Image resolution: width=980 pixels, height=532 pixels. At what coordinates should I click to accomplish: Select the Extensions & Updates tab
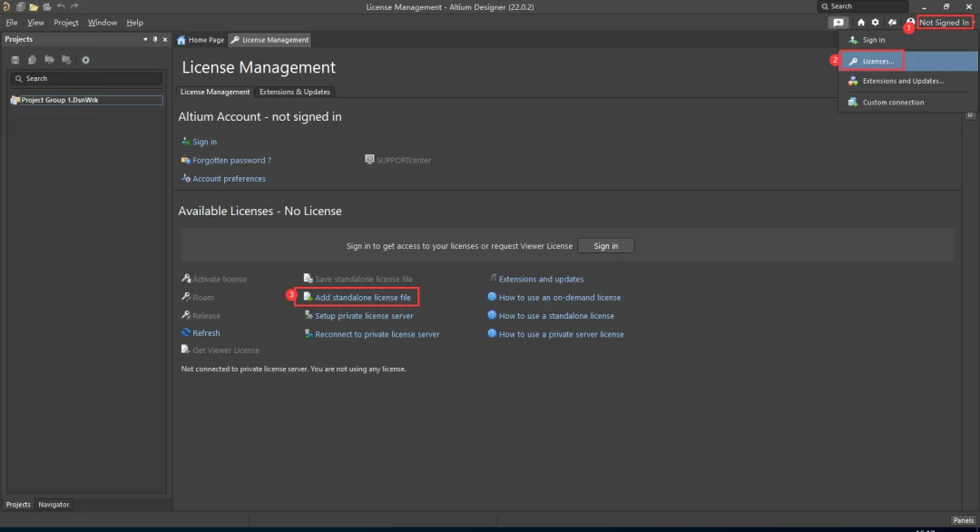point(295,92)
